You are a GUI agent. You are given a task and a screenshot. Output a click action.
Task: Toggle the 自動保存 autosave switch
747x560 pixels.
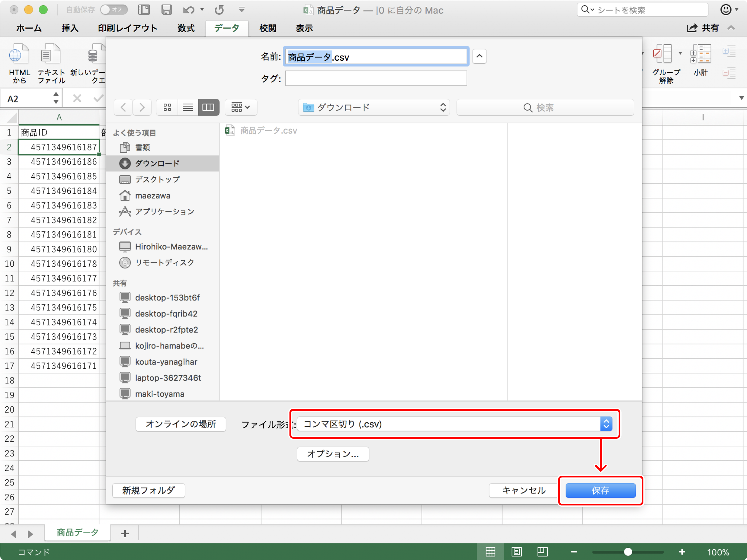click(114, 10)
